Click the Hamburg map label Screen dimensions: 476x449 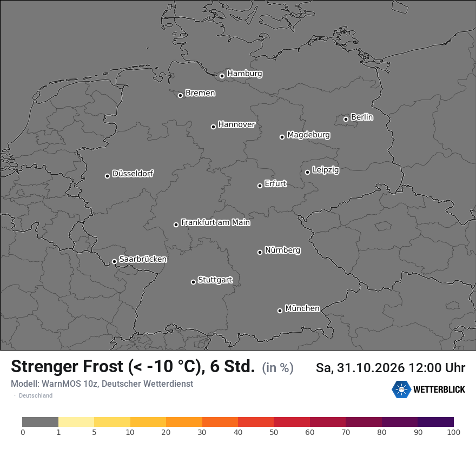(x=244, y=74)
